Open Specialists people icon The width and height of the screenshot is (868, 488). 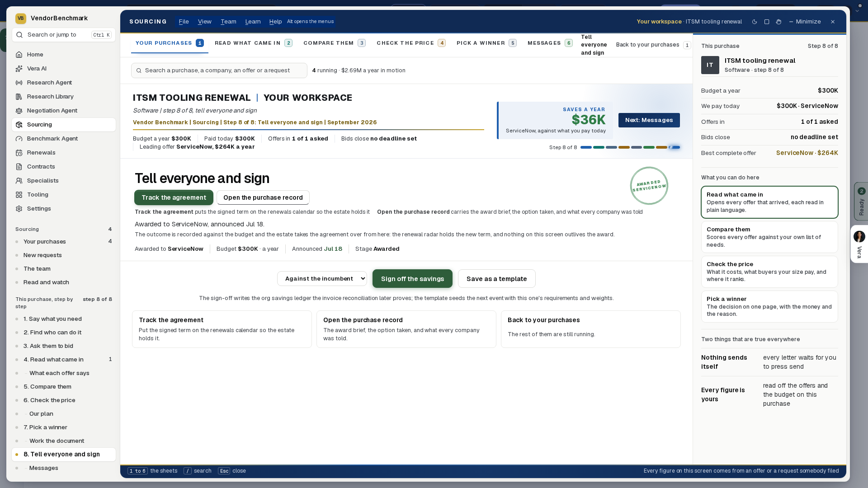click(19, 181)
